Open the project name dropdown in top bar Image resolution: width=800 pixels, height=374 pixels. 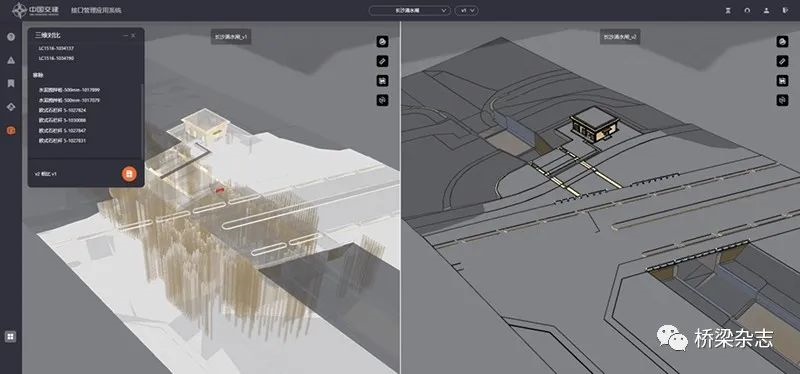(410, 10)
